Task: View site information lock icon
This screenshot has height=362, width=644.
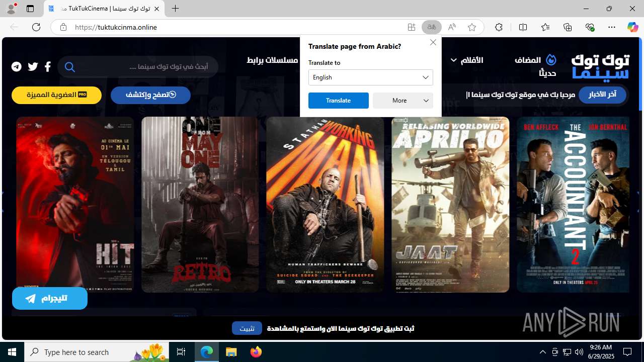Action: (x=63, y=27)
